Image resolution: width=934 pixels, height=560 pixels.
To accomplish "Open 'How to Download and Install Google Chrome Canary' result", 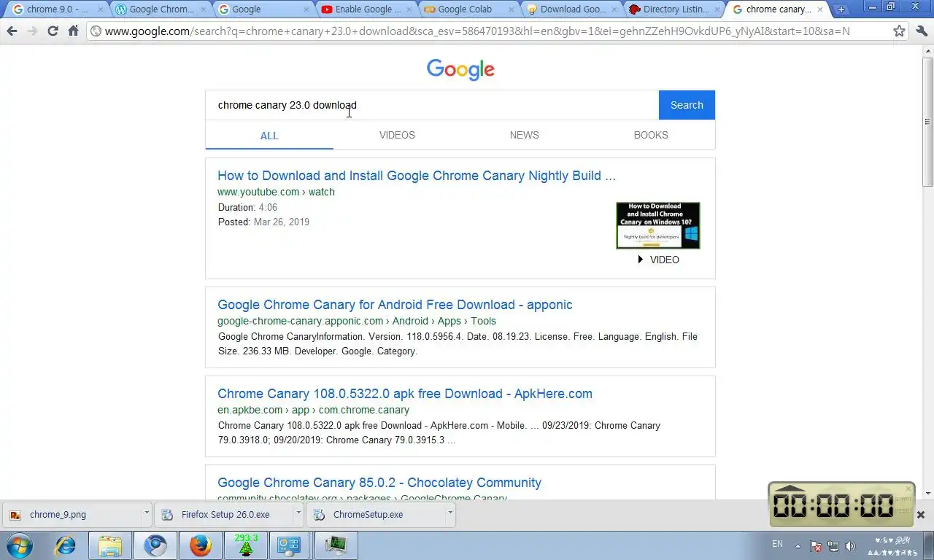I will point(417,176).
